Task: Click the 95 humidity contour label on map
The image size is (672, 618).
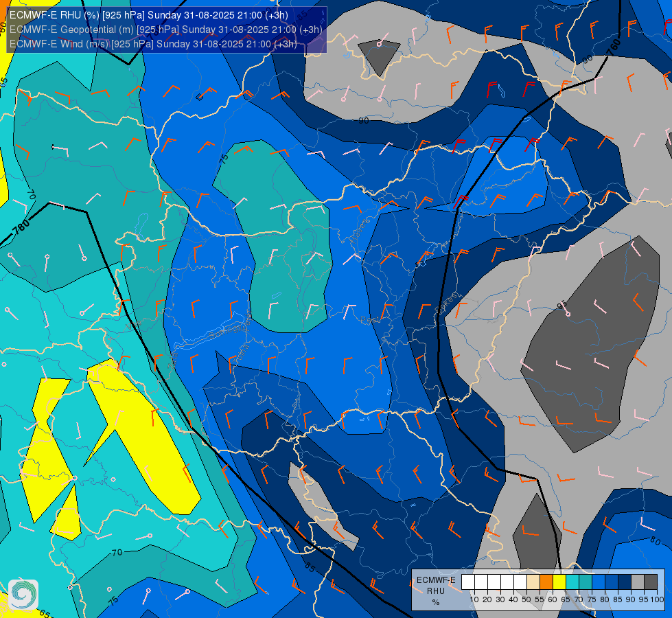Action: (562, 306)
